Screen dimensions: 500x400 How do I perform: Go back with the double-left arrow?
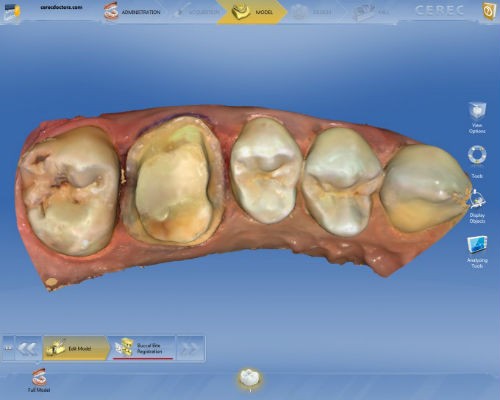(x=28, y=348)
